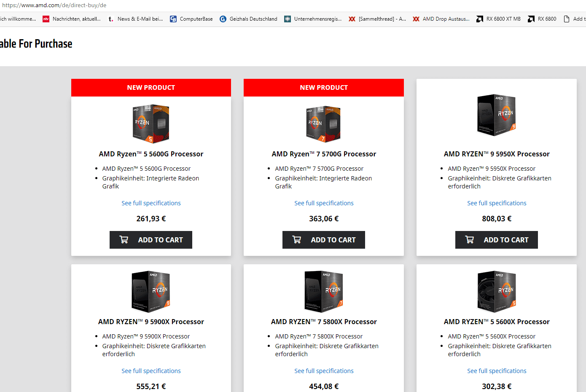Click the Ryzen 9 5900X box image
586x392 pixels.
pyautogui.click(x=151, y=291)
